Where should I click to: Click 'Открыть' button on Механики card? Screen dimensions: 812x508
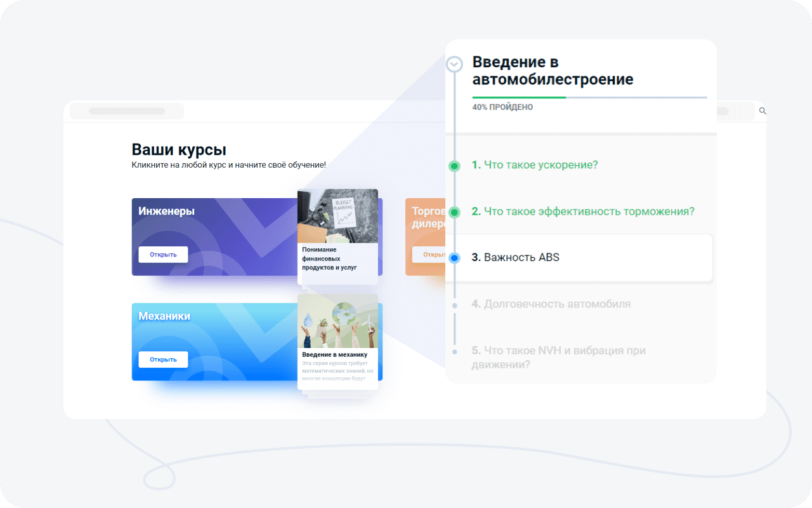[x=163, y=359]
